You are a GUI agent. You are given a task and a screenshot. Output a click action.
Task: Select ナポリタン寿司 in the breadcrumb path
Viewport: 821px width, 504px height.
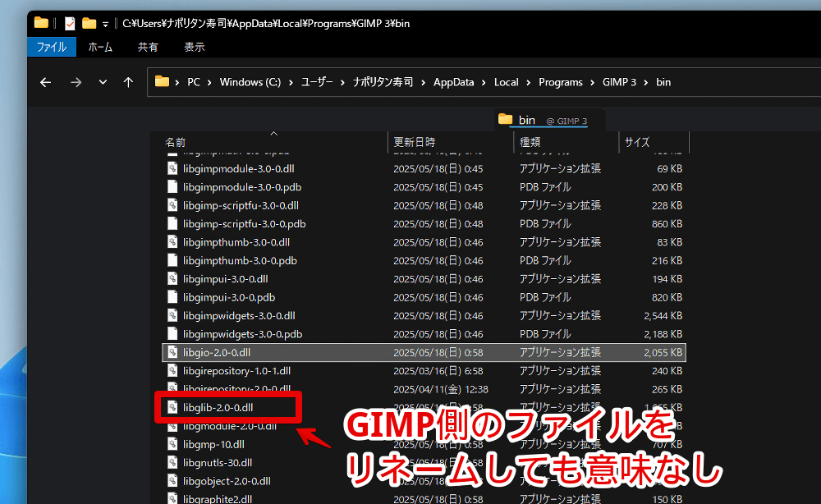click(383, 82)
